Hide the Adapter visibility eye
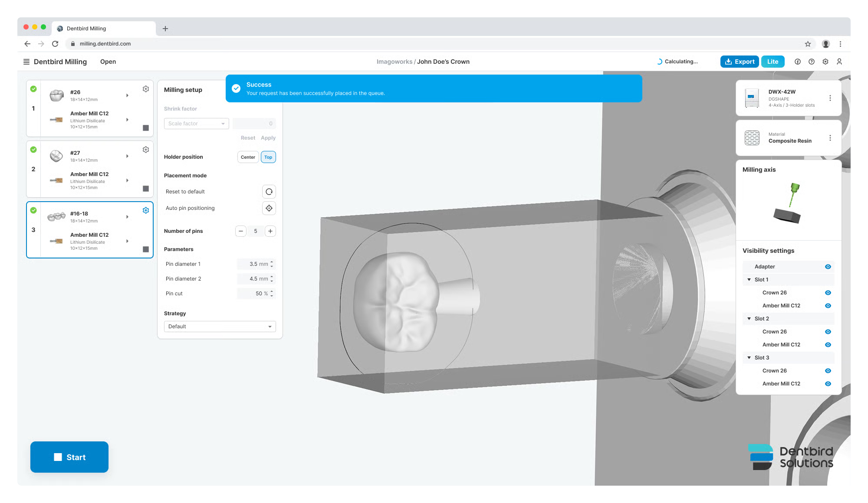 pos(828,267)
